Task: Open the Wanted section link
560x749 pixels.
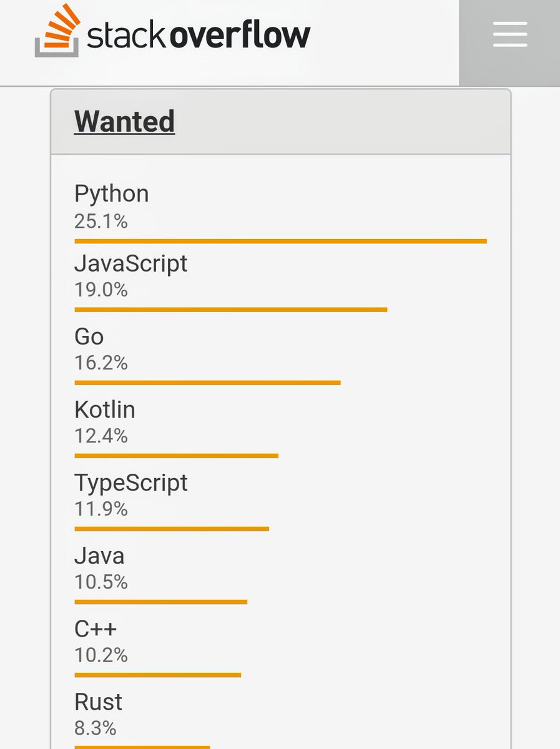Action: 124,122
